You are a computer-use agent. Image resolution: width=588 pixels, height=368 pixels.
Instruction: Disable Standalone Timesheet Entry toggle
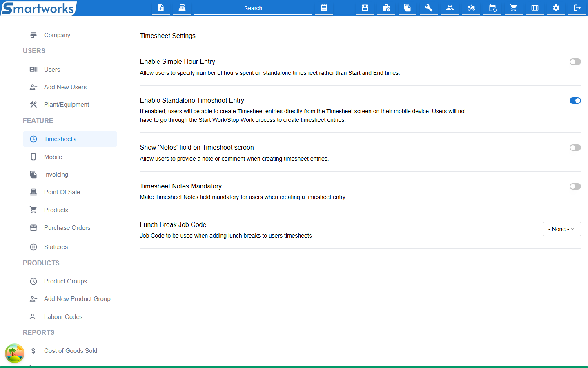click(x=575, y=101)
